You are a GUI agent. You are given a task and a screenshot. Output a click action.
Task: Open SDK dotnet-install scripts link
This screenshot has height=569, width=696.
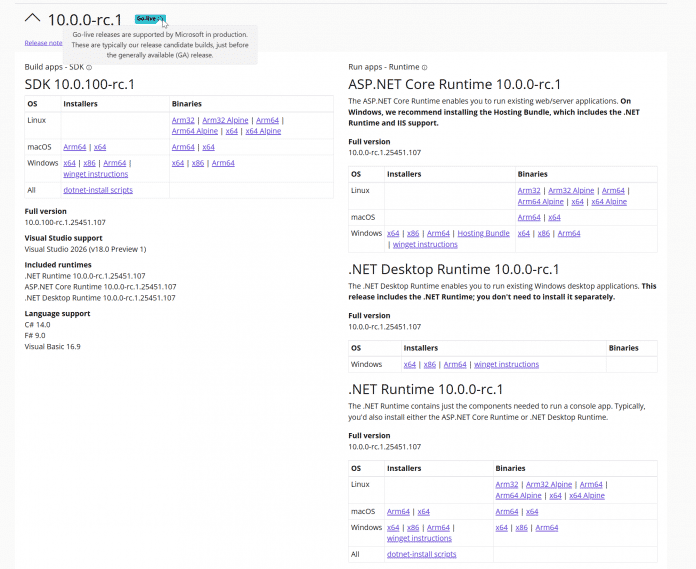click(98, 190)
